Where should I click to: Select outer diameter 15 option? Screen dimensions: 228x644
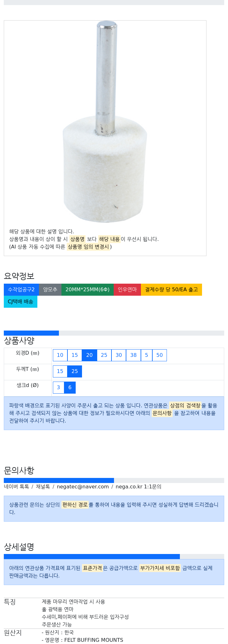point(75,355)
